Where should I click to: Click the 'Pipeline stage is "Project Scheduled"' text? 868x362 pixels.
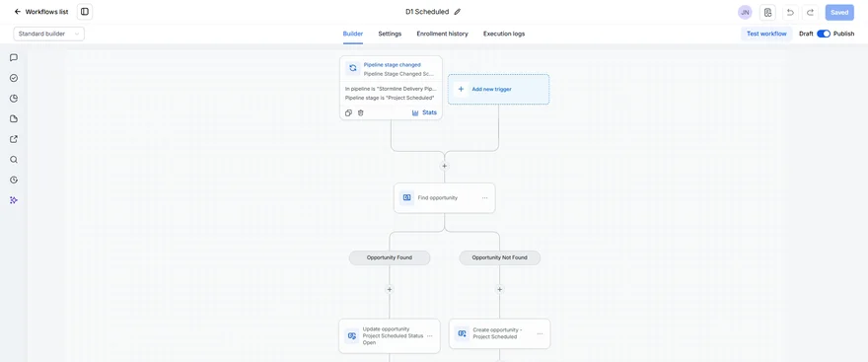pos(390,98)
